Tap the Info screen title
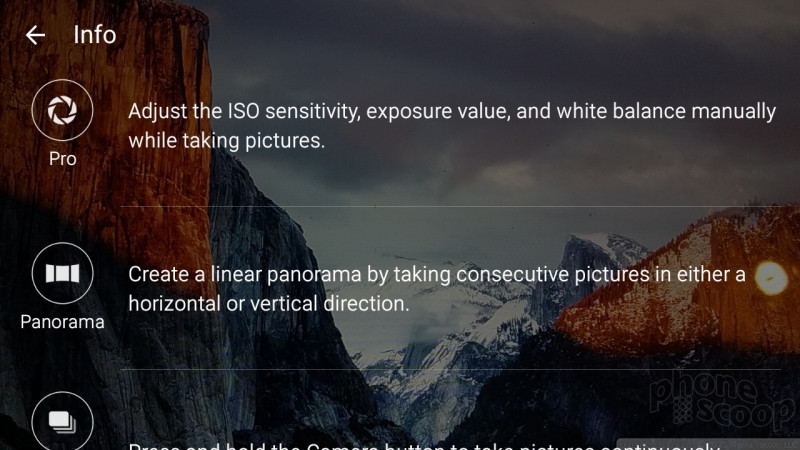 (x=95, y=35)
